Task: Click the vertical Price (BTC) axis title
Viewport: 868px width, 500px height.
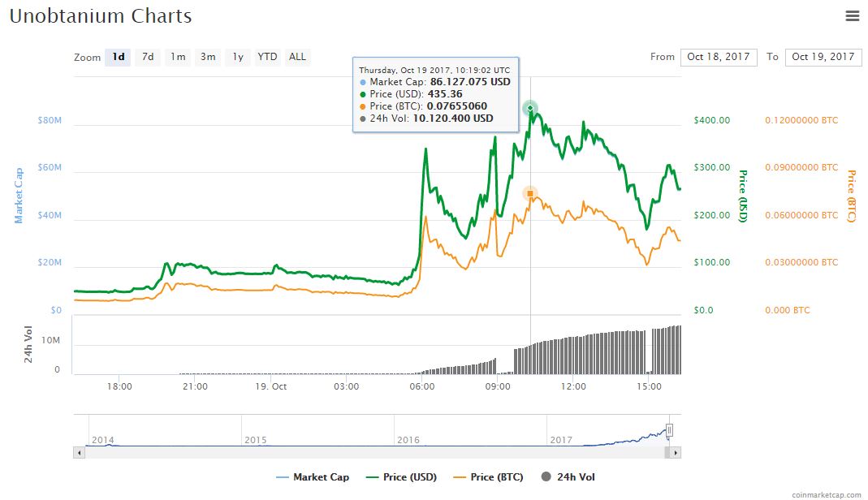Action: tap(852, 196)
